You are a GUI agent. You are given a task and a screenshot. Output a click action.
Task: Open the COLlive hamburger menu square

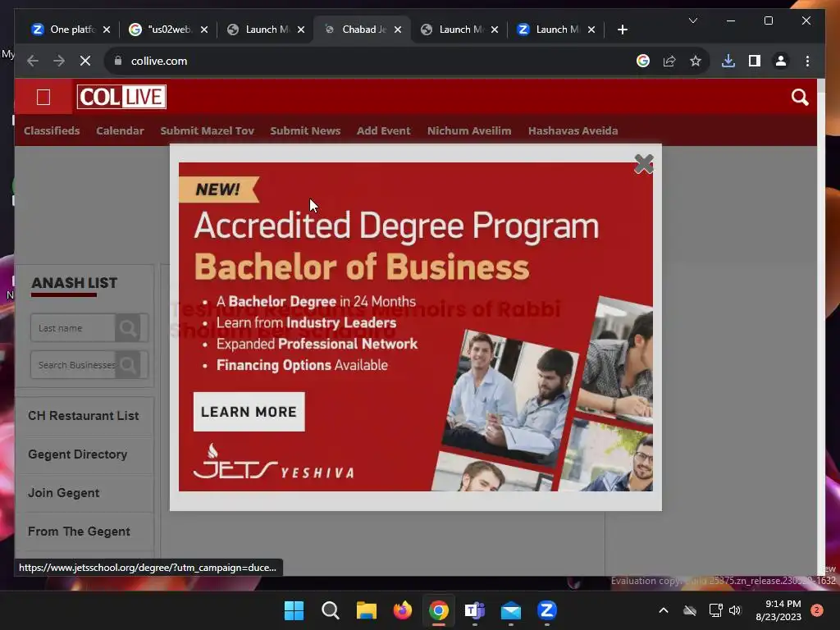43,97
